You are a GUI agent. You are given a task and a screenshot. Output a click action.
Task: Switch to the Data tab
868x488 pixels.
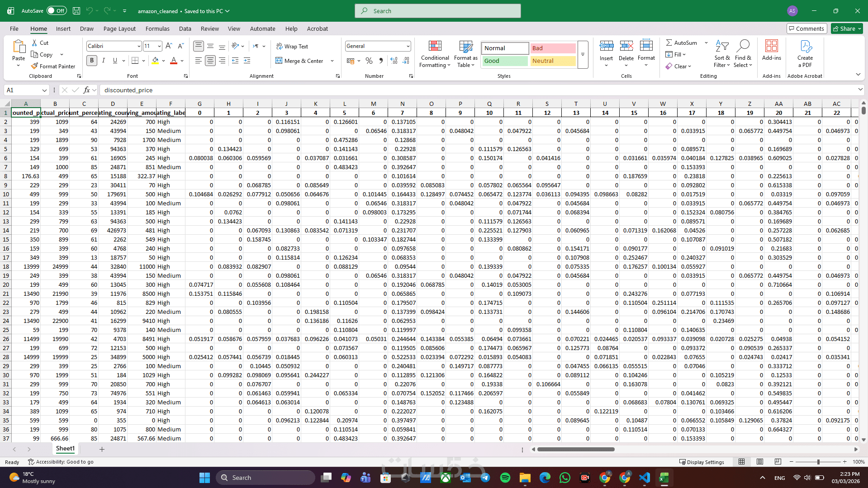pos(185,28)
